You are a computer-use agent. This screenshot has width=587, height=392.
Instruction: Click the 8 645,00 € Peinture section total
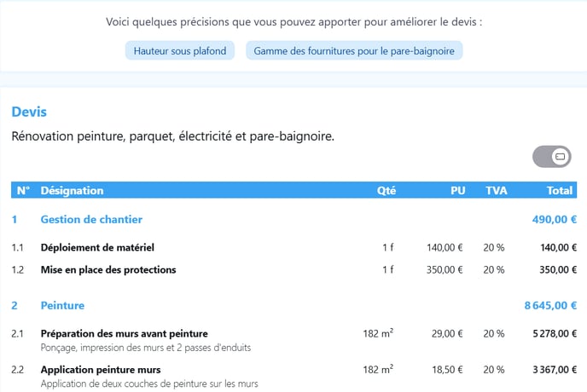550,306
